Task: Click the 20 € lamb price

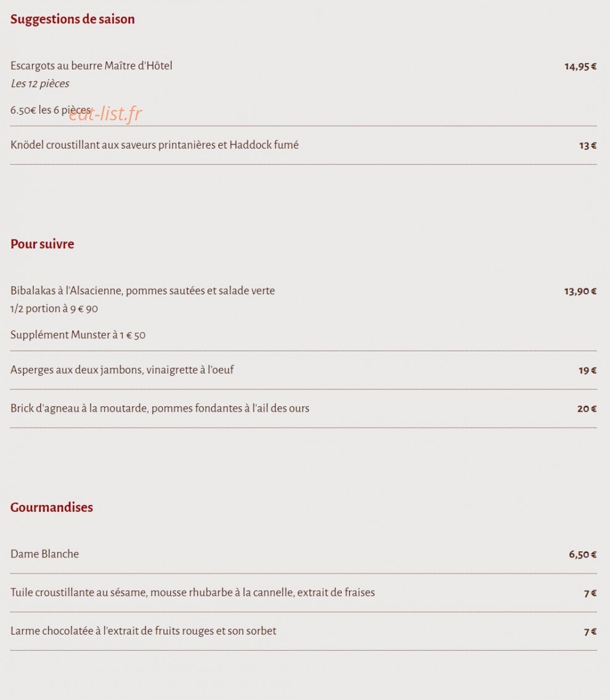Action: coord(587,409)
